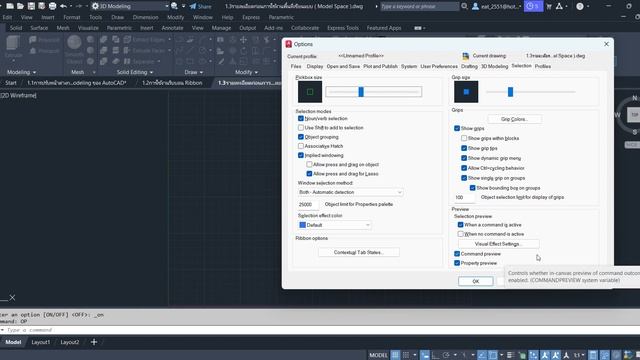The image size is (640, 360).
Task: Click the user account icon
Action: 476,6
